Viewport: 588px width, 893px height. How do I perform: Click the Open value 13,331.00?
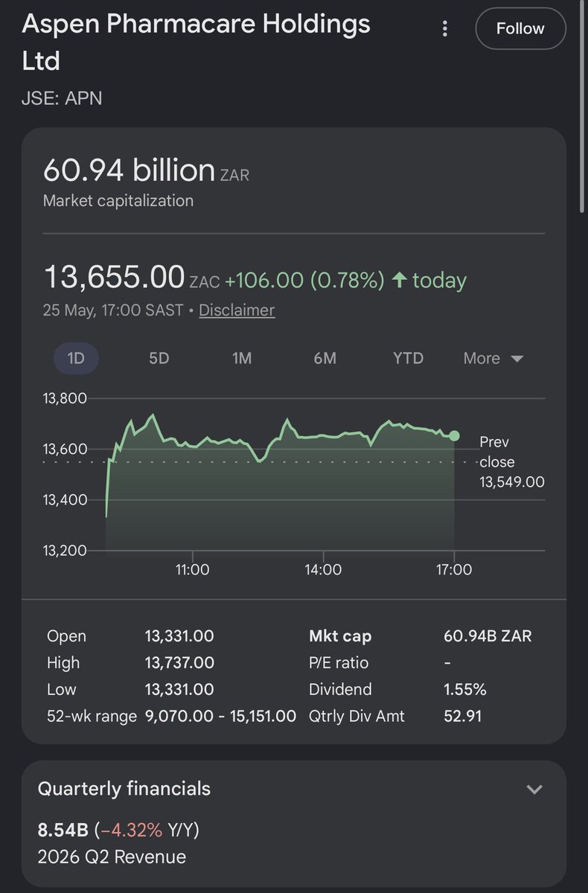pyautogui.click(x=179, y=636)
